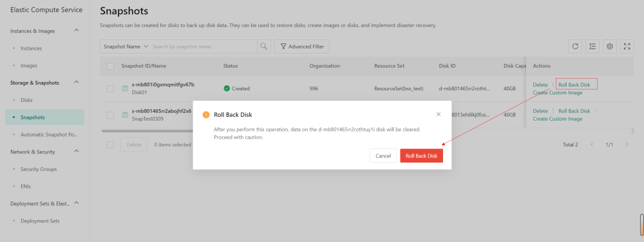This screenshot has width=644, height=242.
Task: Open the Snapshot Name search-type dropdown
Action: [x=126, y=46]
